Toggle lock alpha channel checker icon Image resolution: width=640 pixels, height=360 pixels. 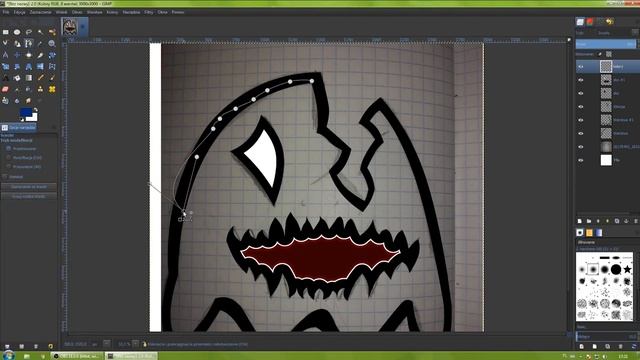click(609, 54)
